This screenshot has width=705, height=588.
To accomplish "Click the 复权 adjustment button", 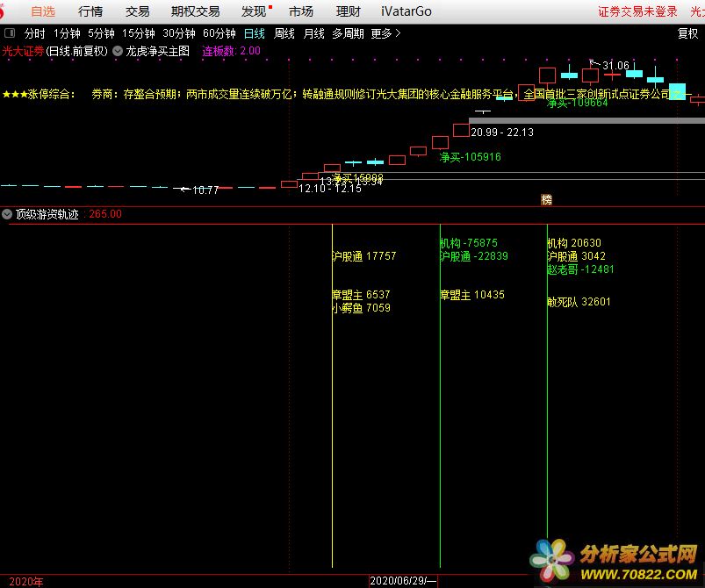I will [x=687, y=33].
